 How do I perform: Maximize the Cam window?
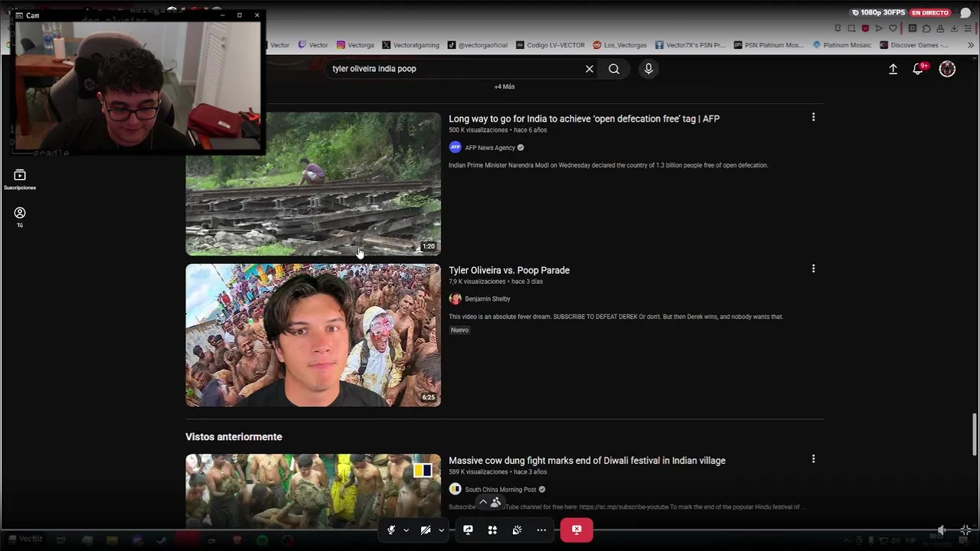[240, 15]
